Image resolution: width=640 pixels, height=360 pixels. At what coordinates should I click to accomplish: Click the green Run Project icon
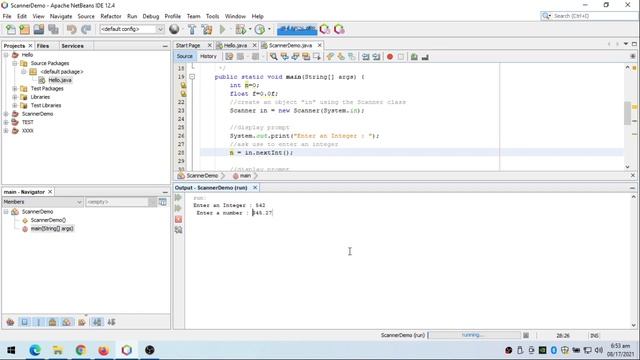click(x=222, y=29)
